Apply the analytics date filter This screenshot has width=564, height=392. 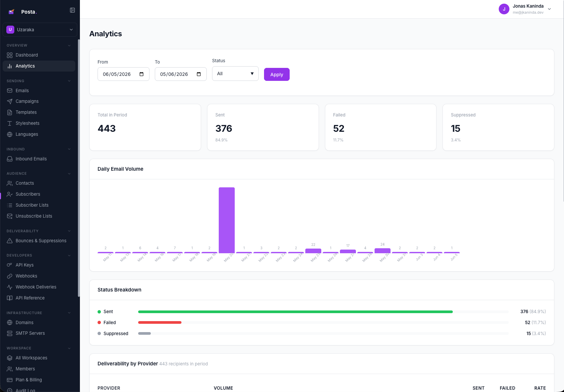[x=277, y=75]
